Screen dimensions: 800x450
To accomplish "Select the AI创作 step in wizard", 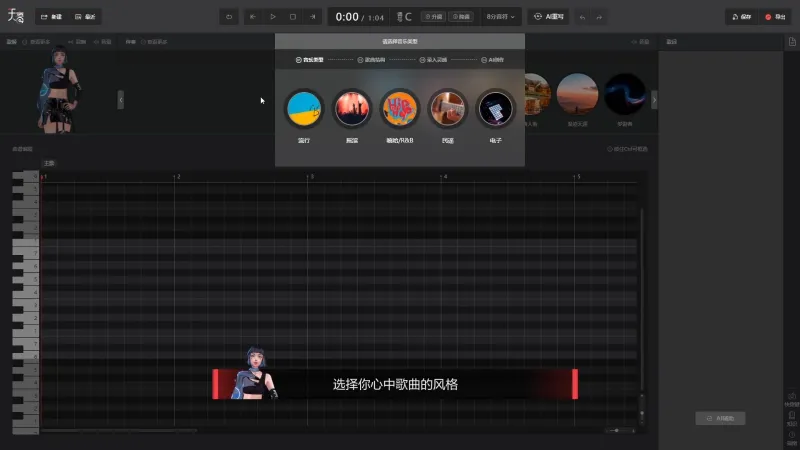I will (x=492, y=60).
